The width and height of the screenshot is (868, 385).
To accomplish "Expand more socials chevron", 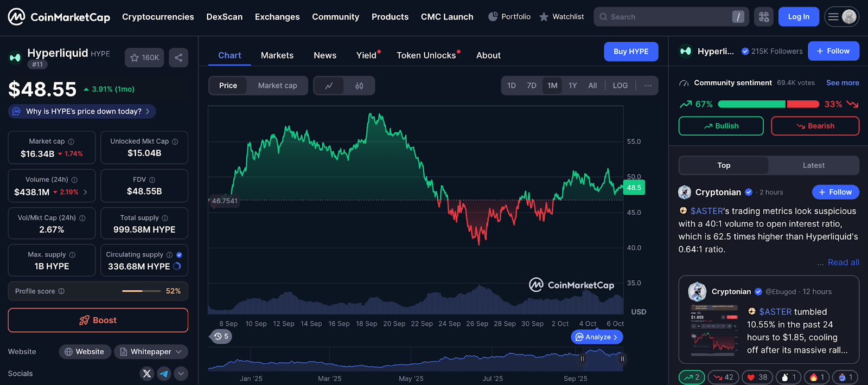I will coord(181,373).
